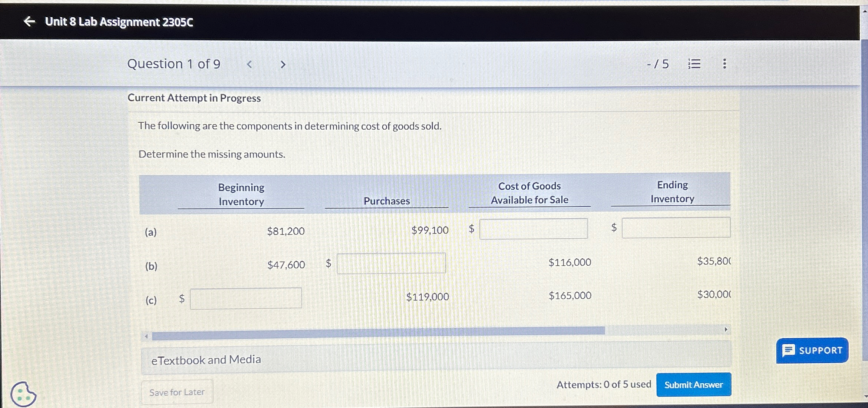Click the Unit 8 Lab Assignment title
The width and height of the screenshot is (868, 408).
click(x=119, y=22)
